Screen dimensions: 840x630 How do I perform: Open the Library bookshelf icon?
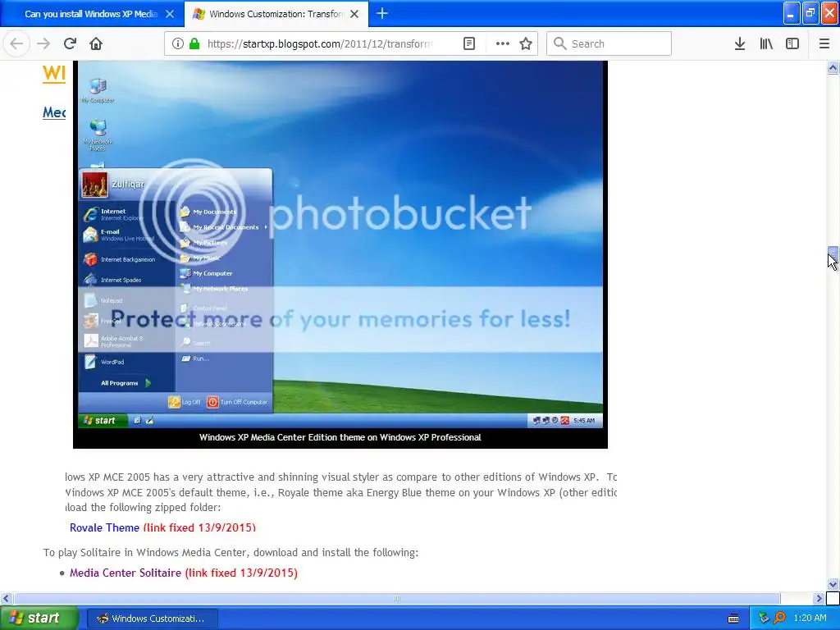(766, 43)
